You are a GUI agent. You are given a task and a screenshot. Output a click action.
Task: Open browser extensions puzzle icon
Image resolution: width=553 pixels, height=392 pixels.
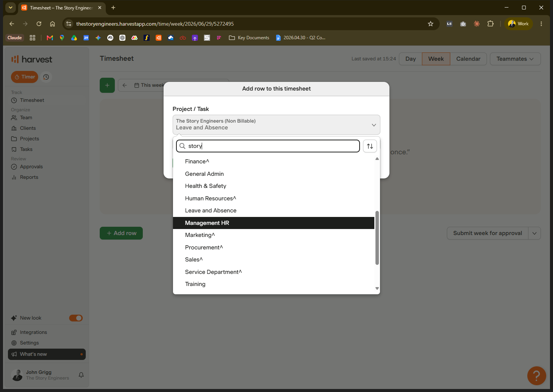click(490, 24)
